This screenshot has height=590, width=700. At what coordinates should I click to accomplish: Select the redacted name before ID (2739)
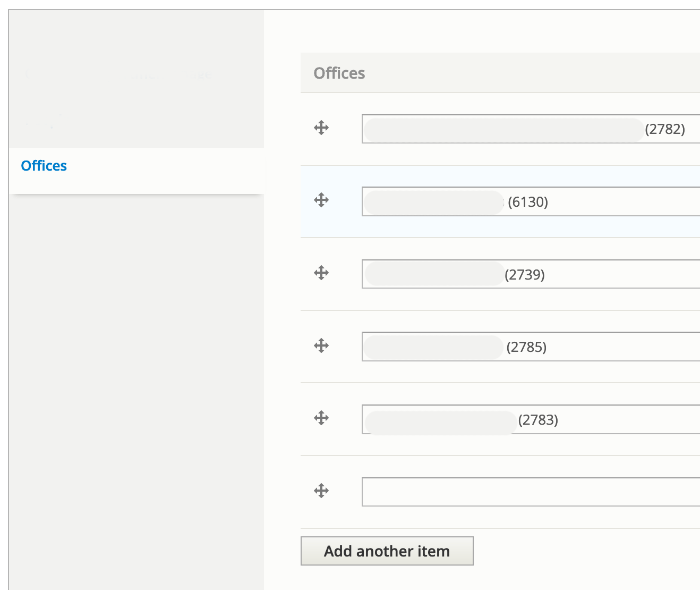tap(434, 274)
